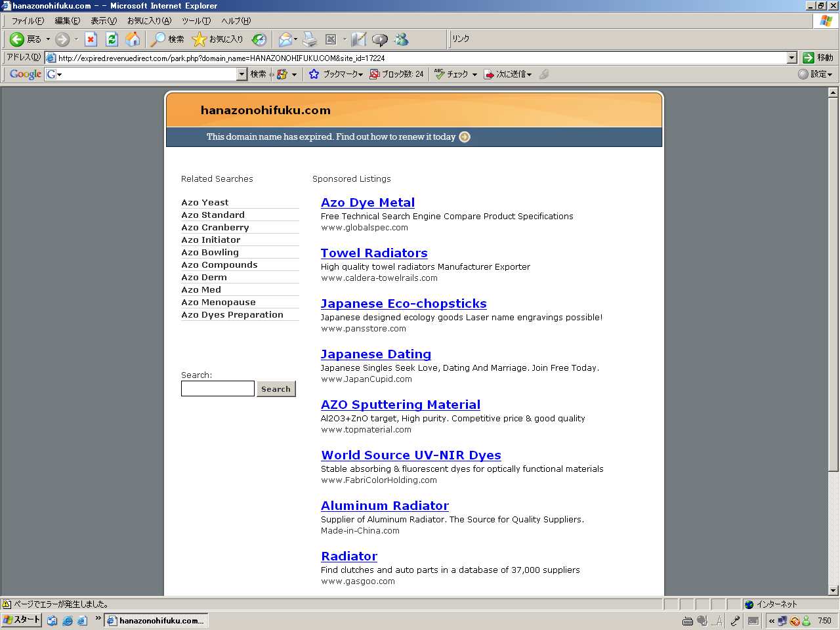Print the page with printer icon
Viewport: 840px width, 630px height.
[x=310, y=39]
